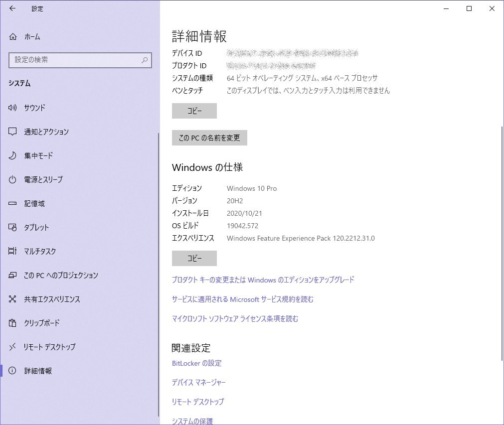Select OS build value 19042.572
Screen dimensions: 504x425
click(x=242, y=226)
